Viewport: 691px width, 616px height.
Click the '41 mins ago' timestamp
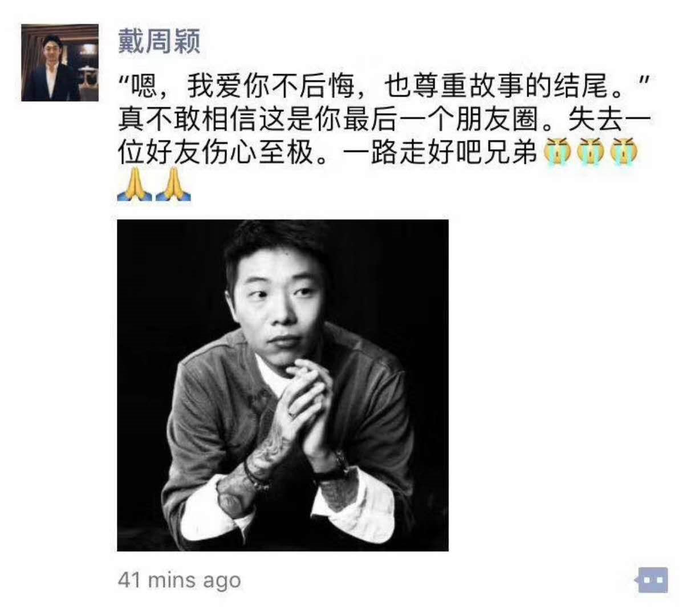(x=179, y=580)
